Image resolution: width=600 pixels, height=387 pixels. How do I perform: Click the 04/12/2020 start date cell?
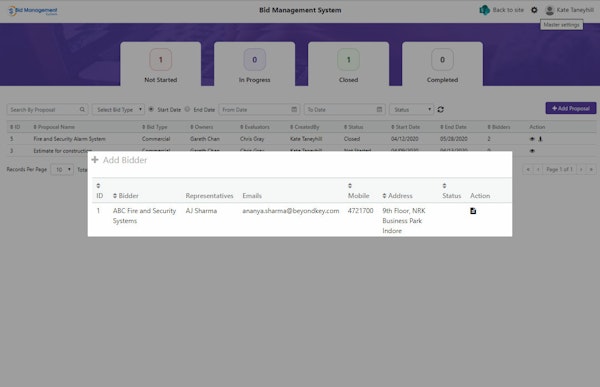pos(404,139)
